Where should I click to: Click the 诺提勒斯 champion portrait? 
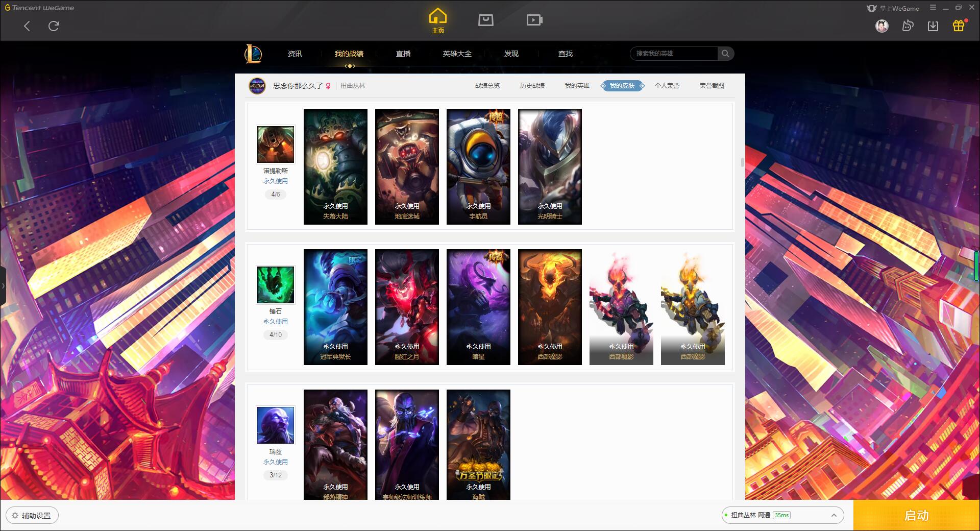276,144
